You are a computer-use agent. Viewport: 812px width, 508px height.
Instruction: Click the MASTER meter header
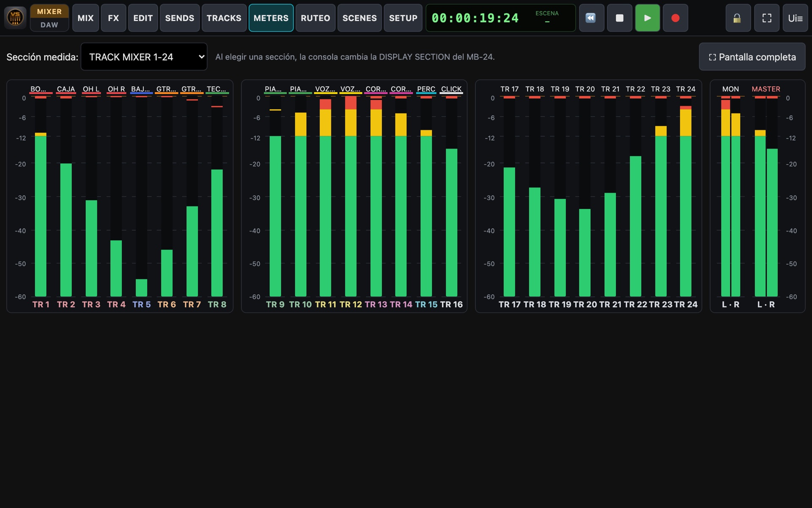[x=766, y=89]
